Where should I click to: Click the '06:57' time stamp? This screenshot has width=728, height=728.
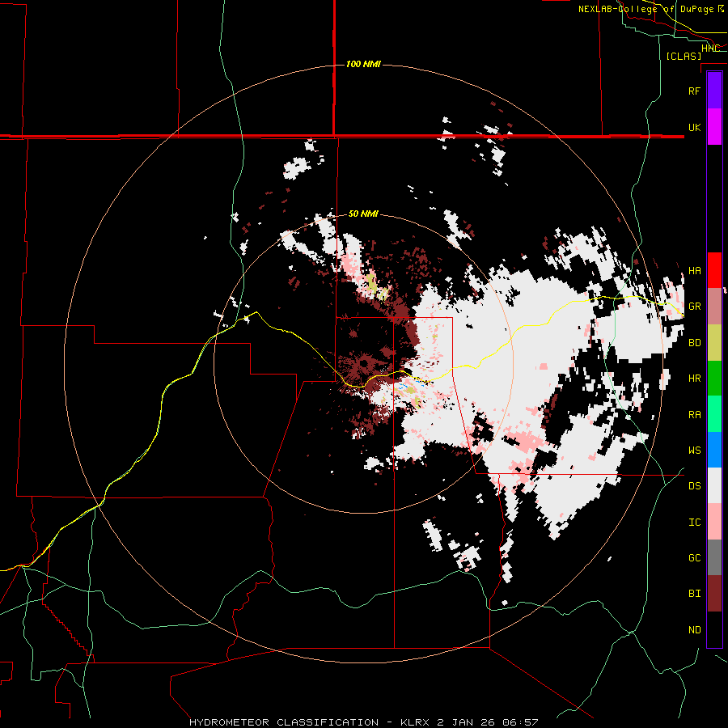[519, 722]
